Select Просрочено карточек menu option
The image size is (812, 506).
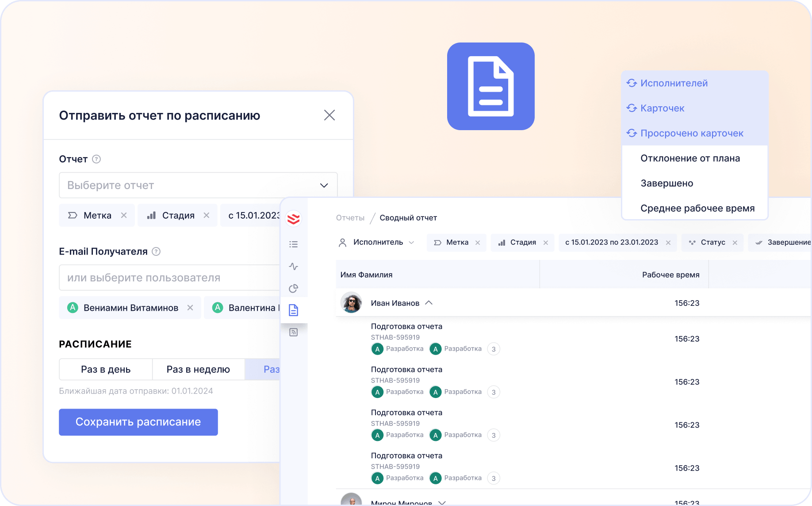point(694,133)
